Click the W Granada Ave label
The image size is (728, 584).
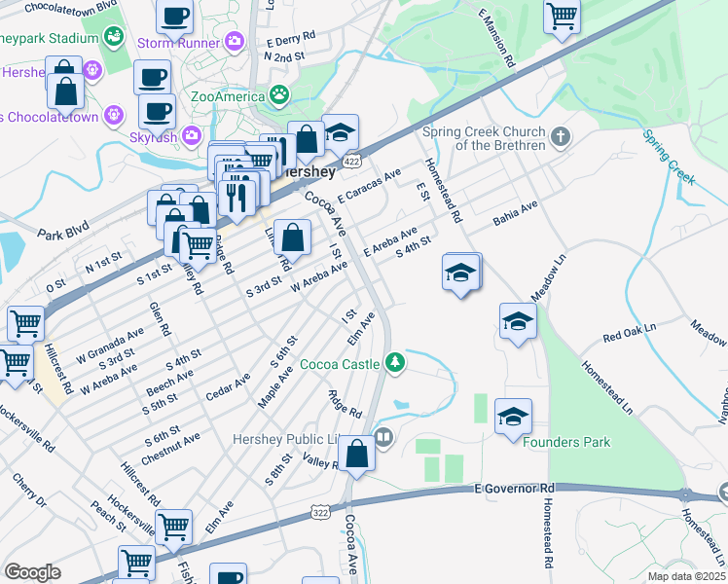pyautogui.click(x=110, y=346)
